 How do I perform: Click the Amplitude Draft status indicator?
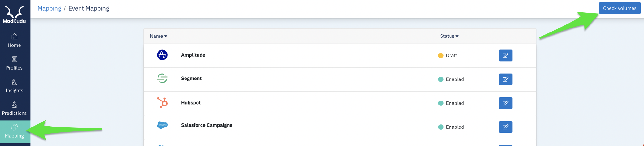pyautogui.click(x=448, y=55)
